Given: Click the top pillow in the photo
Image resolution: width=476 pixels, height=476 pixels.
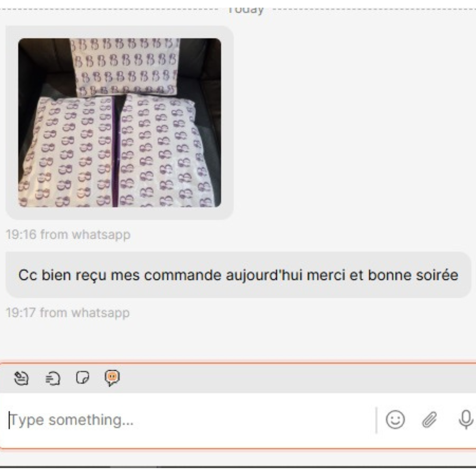Looking at the screenshot, I should pyautogui.click(x=125, y=66).
